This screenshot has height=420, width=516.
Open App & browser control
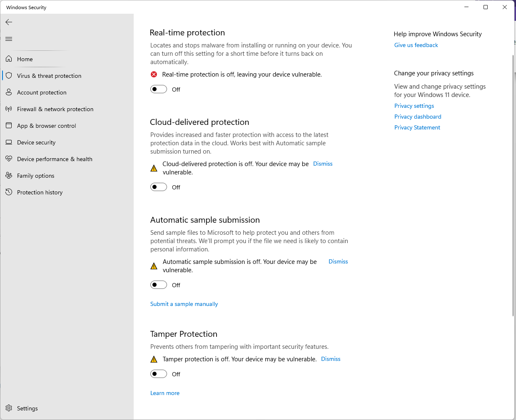[x=46, y=125]
